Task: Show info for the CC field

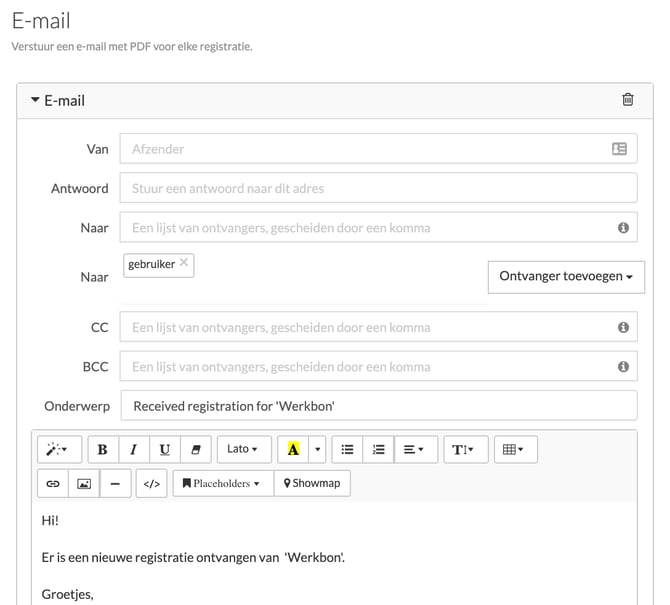Action: tap(623, 327)
